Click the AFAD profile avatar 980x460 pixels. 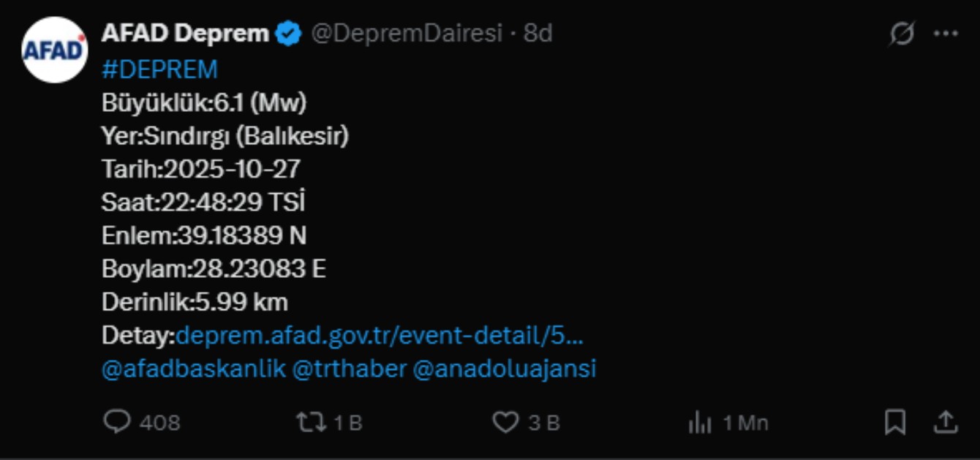tap(54, 50)
